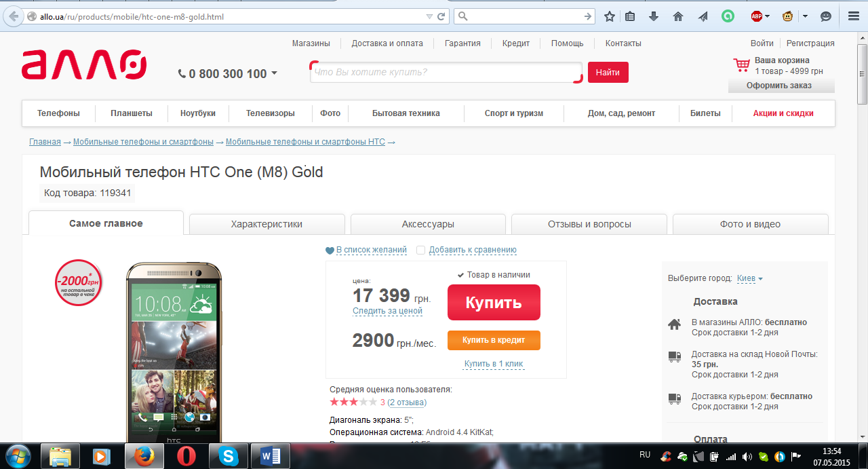This screenshot has width=868, height=469.
Task: Open the Киев city dropdown
Action: (x=750, y=278)
